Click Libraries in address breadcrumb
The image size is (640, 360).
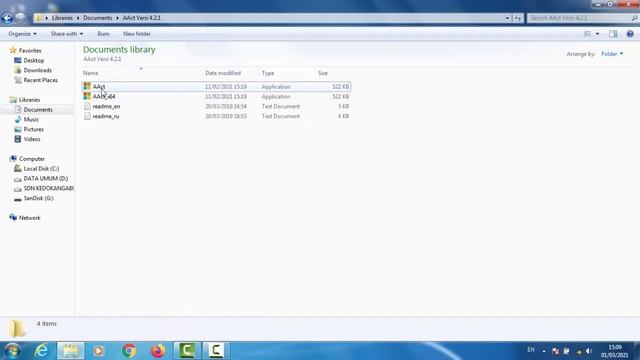coord(62,18)
